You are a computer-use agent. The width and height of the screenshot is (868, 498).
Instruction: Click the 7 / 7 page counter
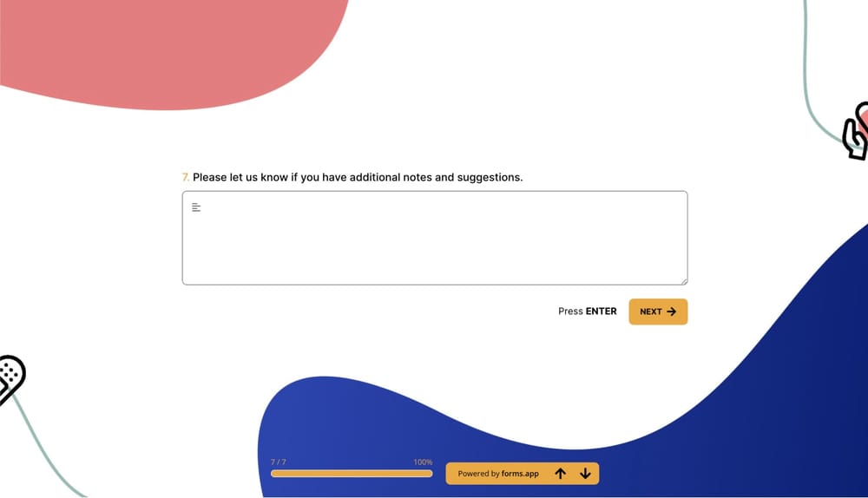pos(279,462)
